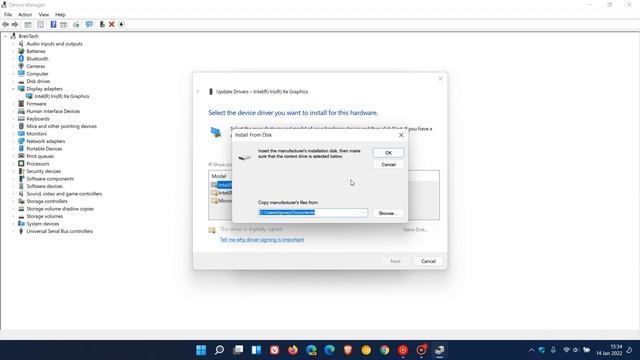Click the Security devices category icon

[x=21, y=171]
